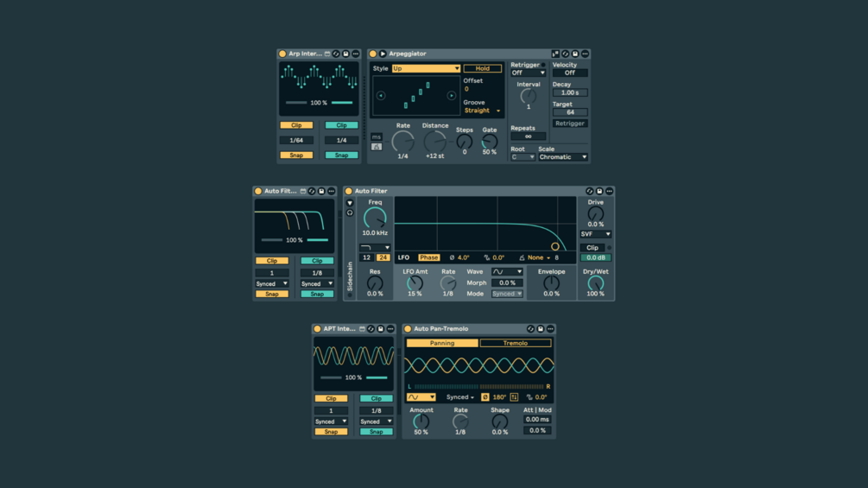Save the Arpeggiator preset with disk icon
This screenshot has width=868, height=488.
575,54
